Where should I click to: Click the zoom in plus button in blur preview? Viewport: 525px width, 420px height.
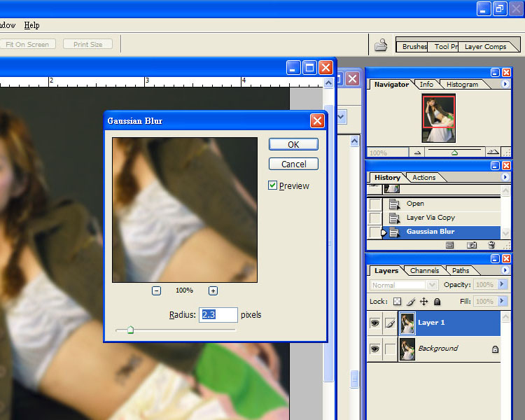(213, 290)
